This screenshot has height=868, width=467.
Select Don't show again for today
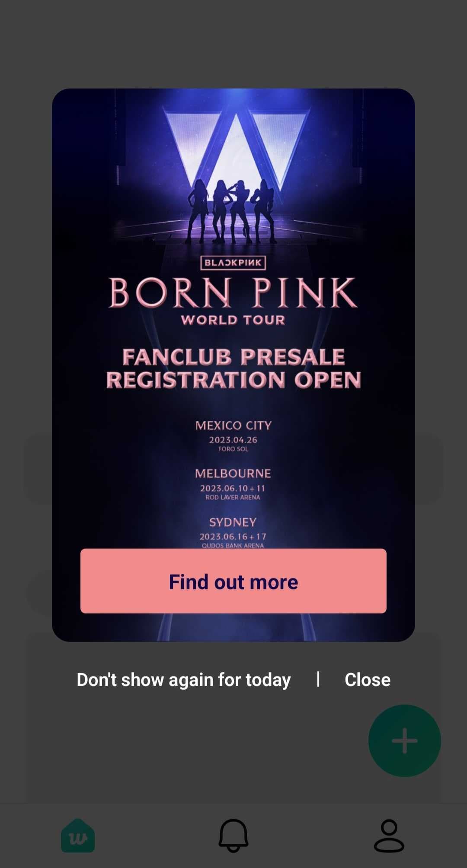(184, 680)
